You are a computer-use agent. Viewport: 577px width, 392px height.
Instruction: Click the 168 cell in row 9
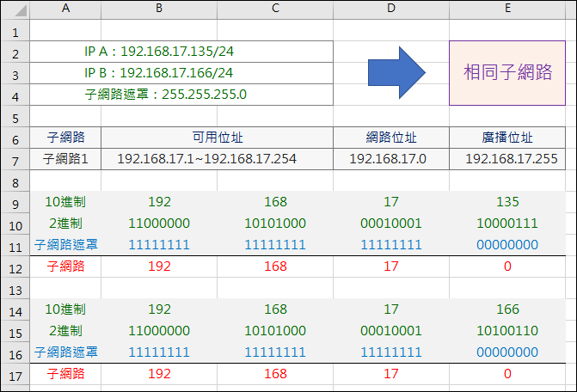[x=275, y=202]
